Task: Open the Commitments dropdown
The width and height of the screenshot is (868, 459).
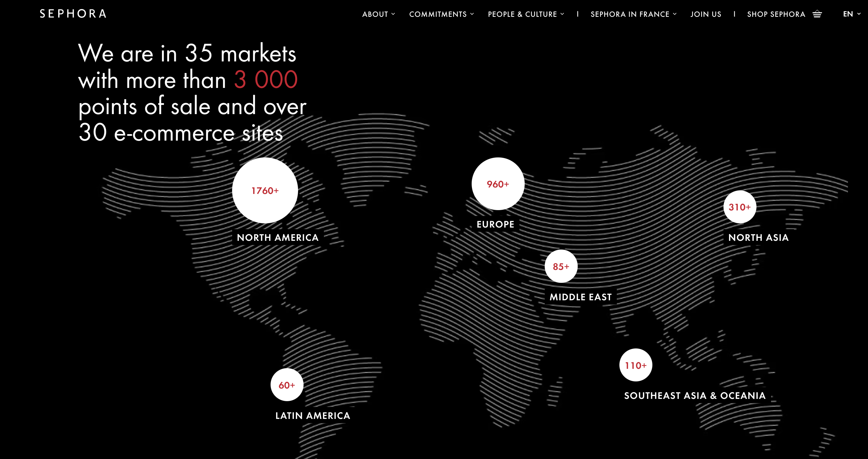Action: pos(441,14)
